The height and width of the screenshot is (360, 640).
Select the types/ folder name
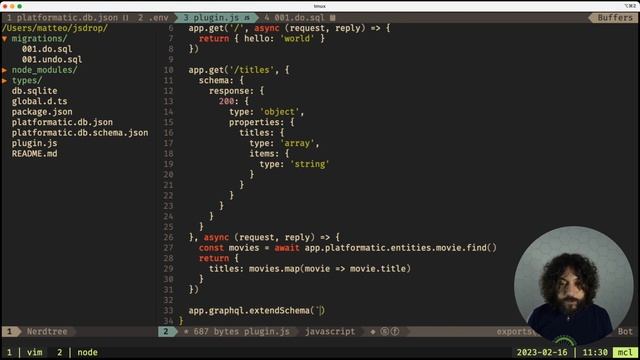(27, 81)
